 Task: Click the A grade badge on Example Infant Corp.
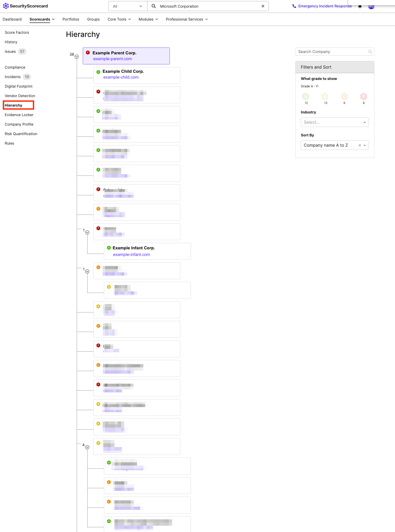point(109,248)
